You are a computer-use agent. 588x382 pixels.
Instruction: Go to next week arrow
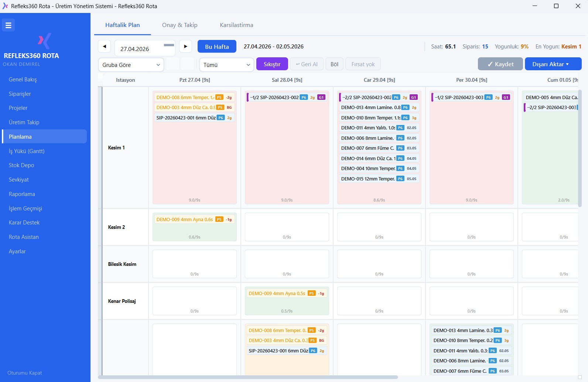pos(185,47)
